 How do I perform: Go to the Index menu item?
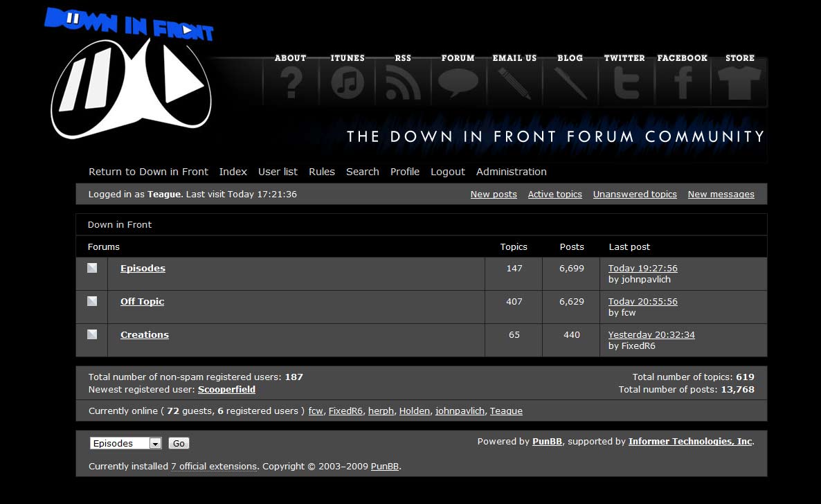233,172
